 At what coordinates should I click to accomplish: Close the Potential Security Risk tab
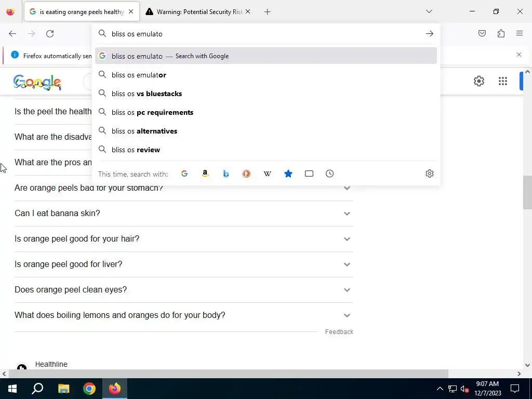coord(248,11)
